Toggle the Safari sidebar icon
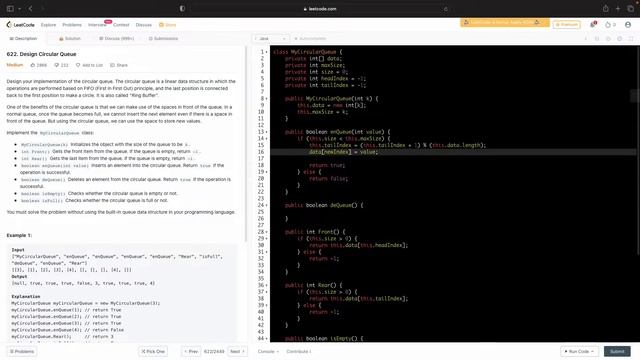This screenshot has width=640, height=360. (x=11, y=9)
